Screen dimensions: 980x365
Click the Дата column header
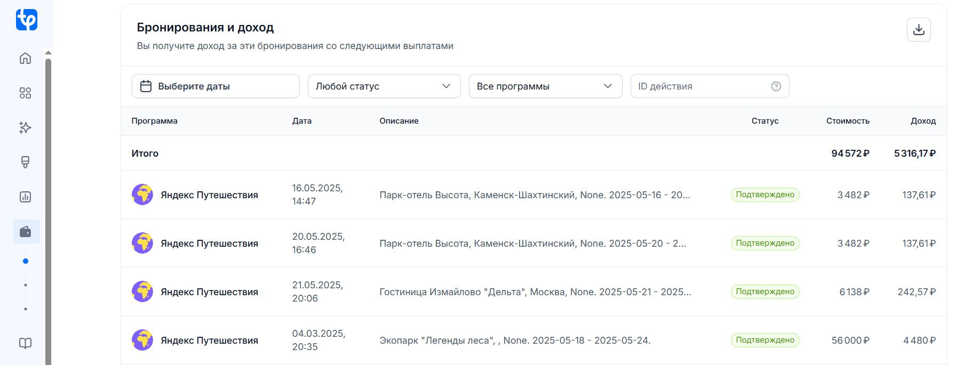(x=302, y=121)
